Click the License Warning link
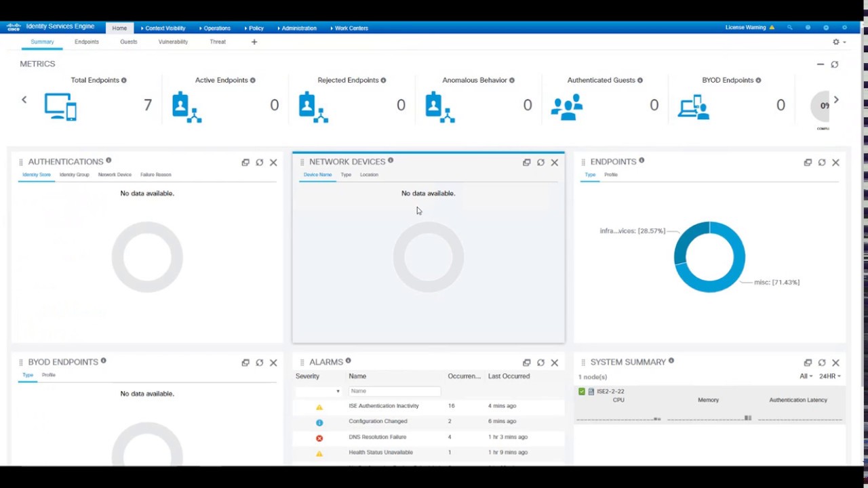Viewport: 868px width, 488px height. pos(745,28)
